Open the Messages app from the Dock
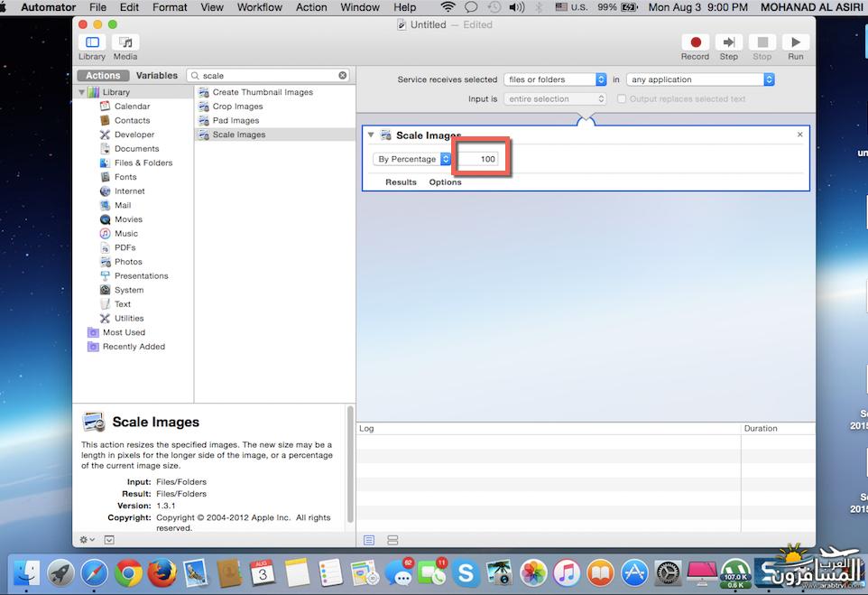Image resolution: width=868 pixels, height=595 pixels. click(x=399, y=572)
